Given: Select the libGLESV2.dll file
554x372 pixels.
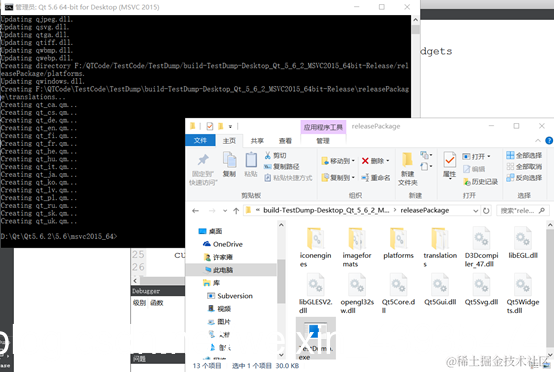Looking at the screenshot, I should [x=315, y=293].
